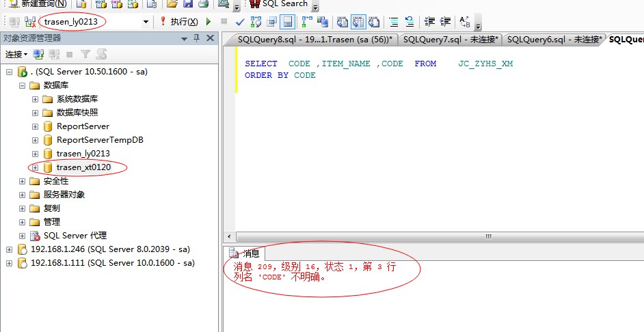Screen dimensions: 644x332
Task: Open the trasen_ly0213 database dropdown
Action: coord(146,22)
